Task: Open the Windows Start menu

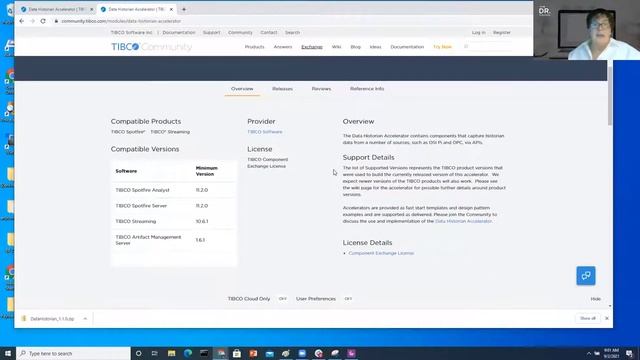Action: [x=8, y=353]
